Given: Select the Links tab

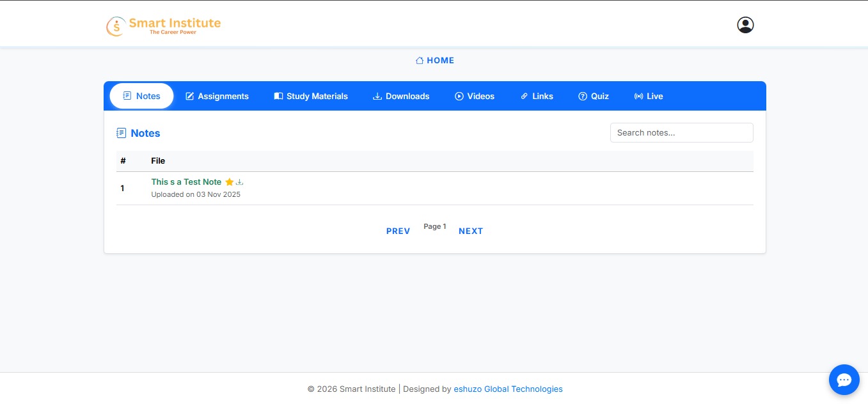Looking at the screenshot, I should (537, 97).
